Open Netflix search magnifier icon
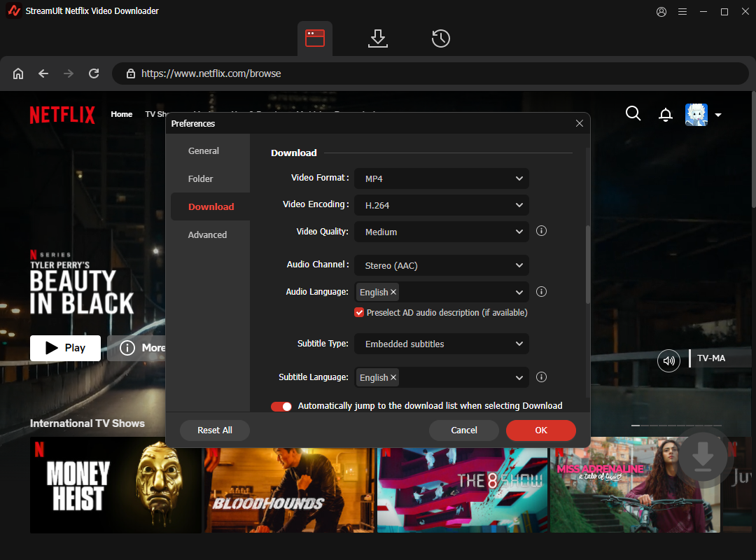The width and height of the screenshot is (756, 560). (x=633, y=114)
